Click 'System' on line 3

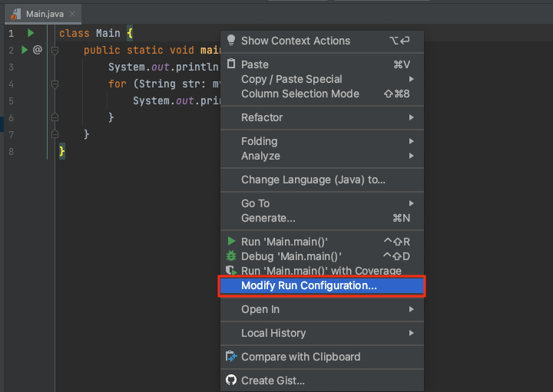(x=127, y=67)
